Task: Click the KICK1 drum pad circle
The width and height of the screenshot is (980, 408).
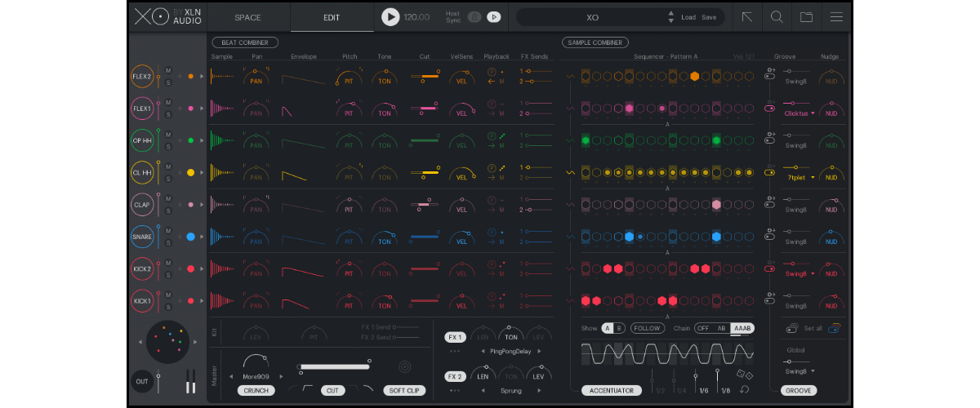Action: point(142,301)
